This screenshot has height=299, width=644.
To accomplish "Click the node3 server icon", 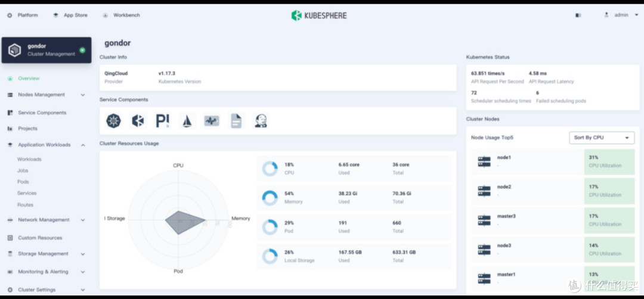I will click(484, 250).
